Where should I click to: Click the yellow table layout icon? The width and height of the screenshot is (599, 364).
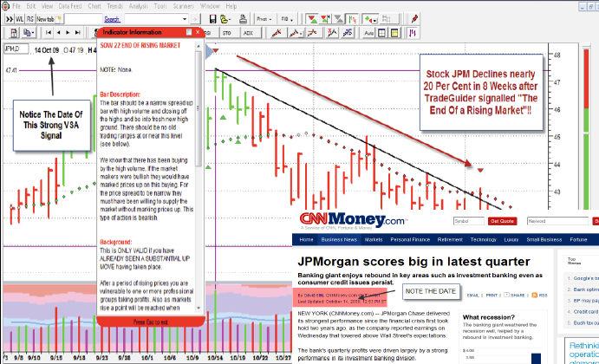394,33
